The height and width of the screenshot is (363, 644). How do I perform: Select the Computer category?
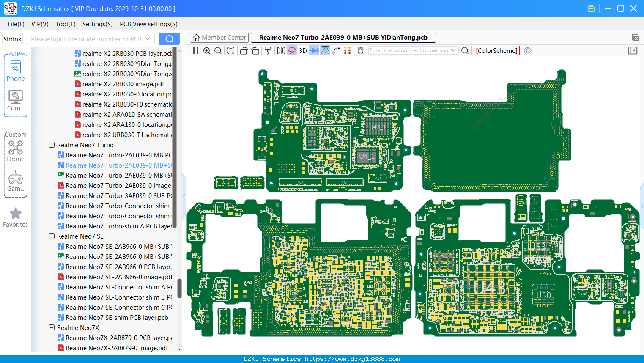[x=16, y=101]
